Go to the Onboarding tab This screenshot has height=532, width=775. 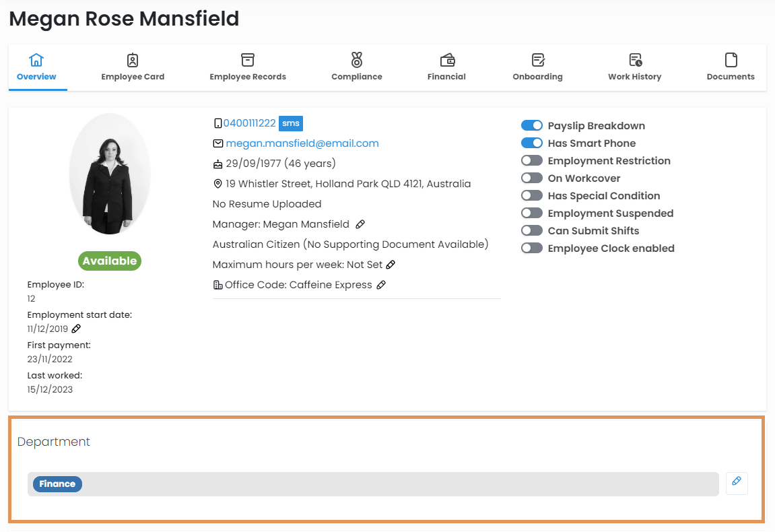point(537,67)
